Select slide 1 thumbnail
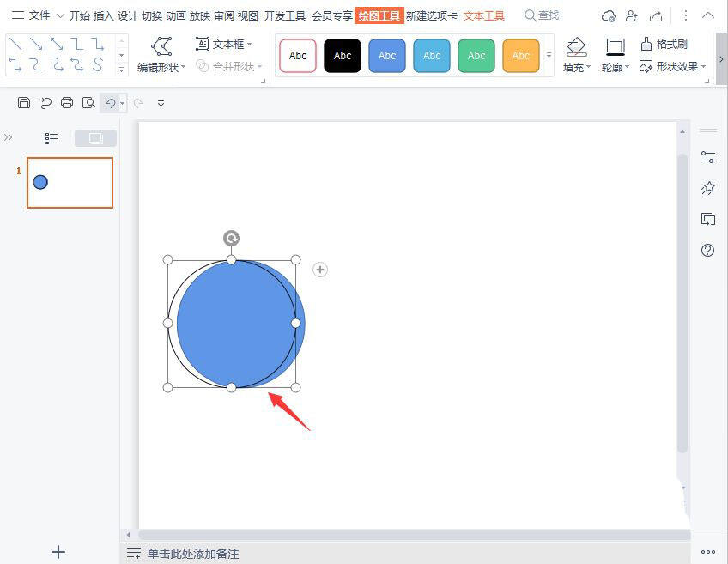The width and height of the screenshot is (728, 564). tap(70, 182)
